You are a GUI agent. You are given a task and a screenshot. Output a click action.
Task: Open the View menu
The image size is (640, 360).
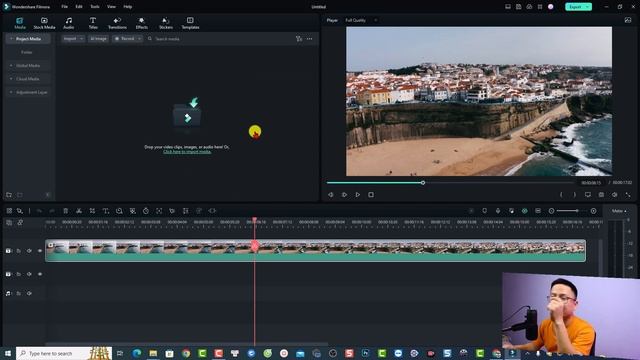pyautogui.click(x=111, y=7)
